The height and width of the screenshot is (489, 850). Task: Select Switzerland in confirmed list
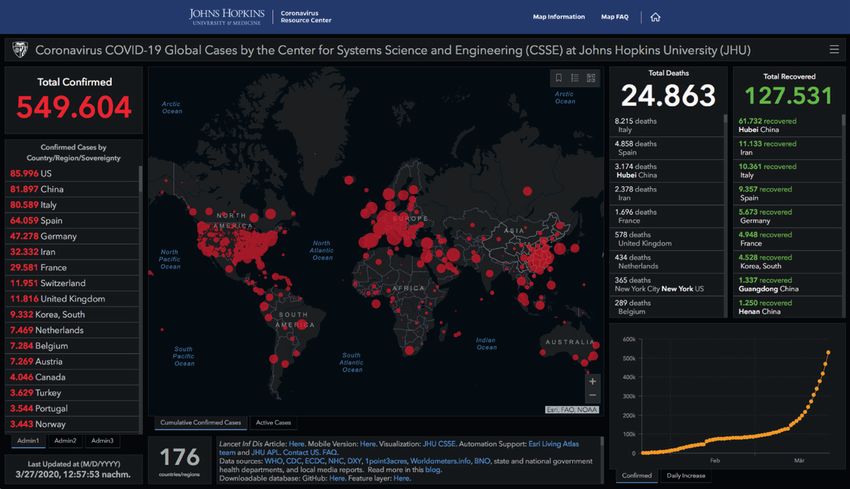tap(72, 283)
